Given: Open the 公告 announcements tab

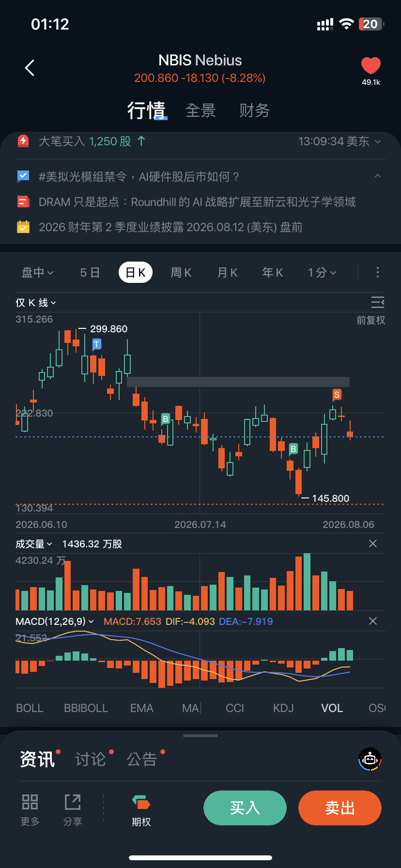Looking at the screenshot, I should tap(142, 759).
